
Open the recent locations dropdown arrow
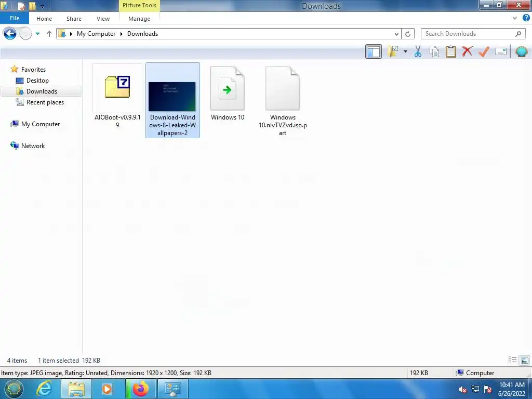click(x=37, y=34)
